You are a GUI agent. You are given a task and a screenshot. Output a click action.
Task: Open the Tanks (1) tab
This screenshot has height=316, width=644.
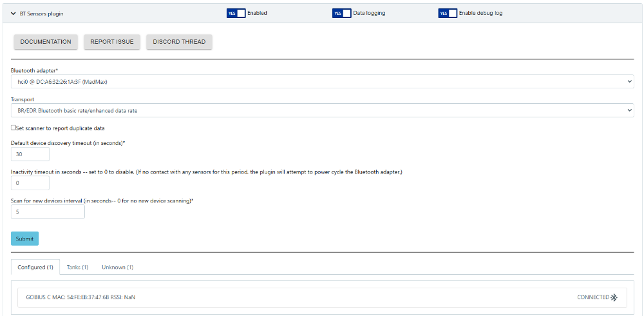(77, 267)
